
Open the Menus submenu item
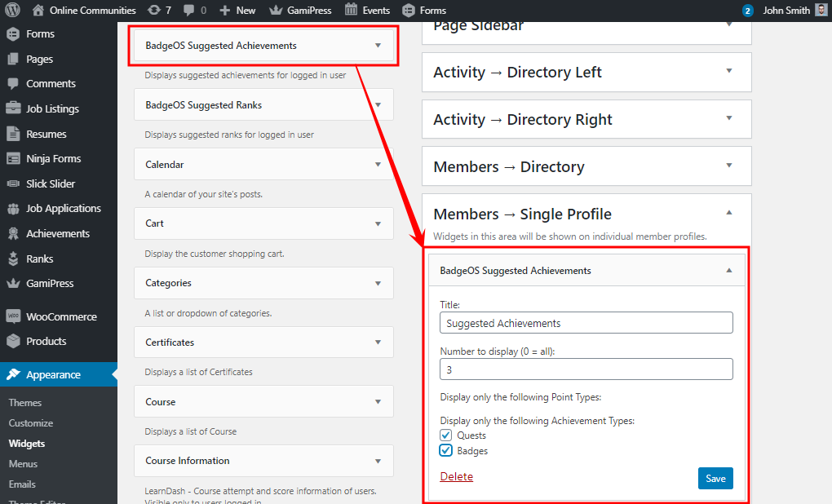[x=23, y=464]
